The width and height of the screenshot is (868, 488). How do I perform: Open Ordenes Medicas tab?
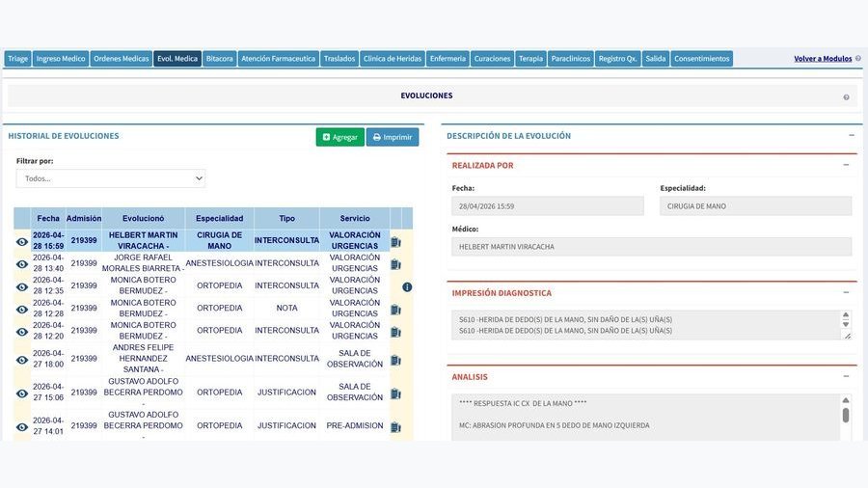(122, 59)
